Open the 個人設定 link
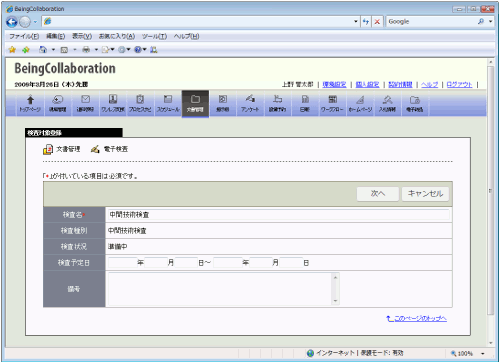500x363 pixels. 367,85
